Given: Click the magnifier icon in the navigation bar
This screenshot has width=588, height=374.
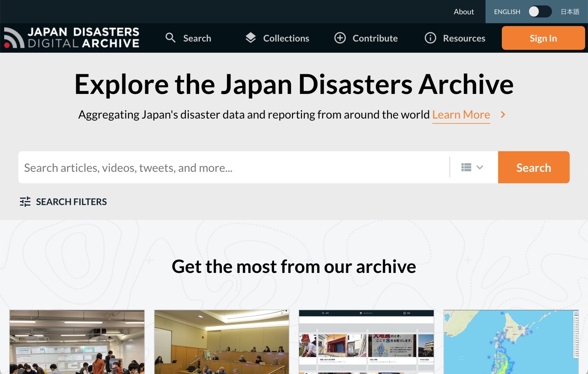Looking at the screenshot, I should pos(171,38).
